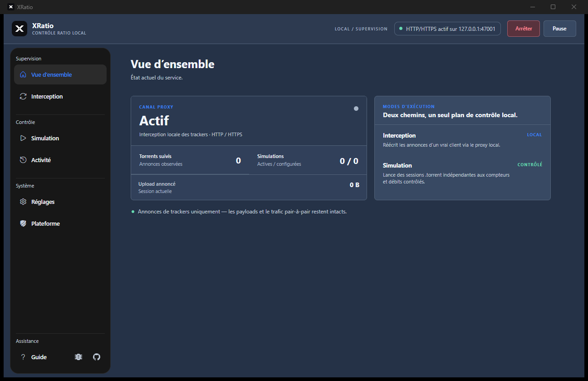
Task: Click the green dot before Annonces de trackers
Action: pyautogui.click(x=133, y=212)
